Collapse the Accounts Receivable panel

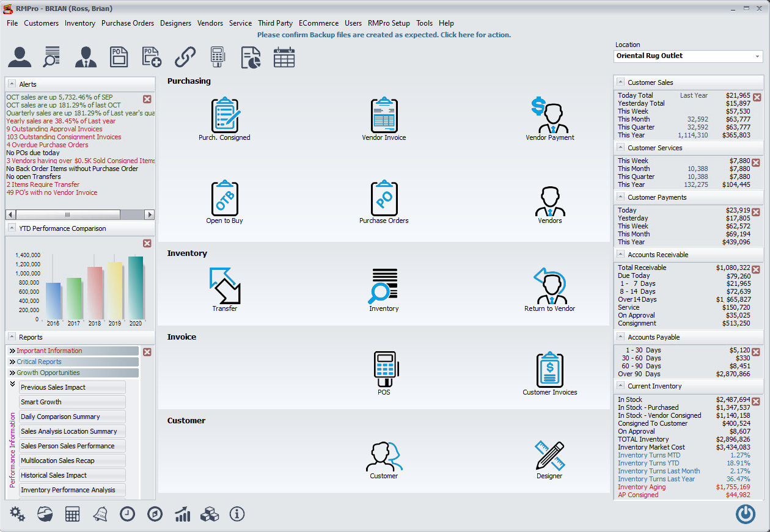620,254
